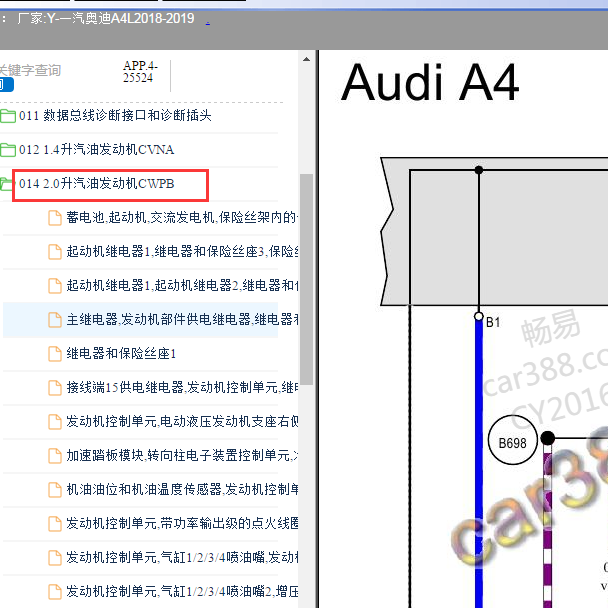Click file icon beside 起动机继电器1,继电器和保险丝座3
Image resolution: width=608 pixels, height=608 pixels.
[x=55, y=252]
